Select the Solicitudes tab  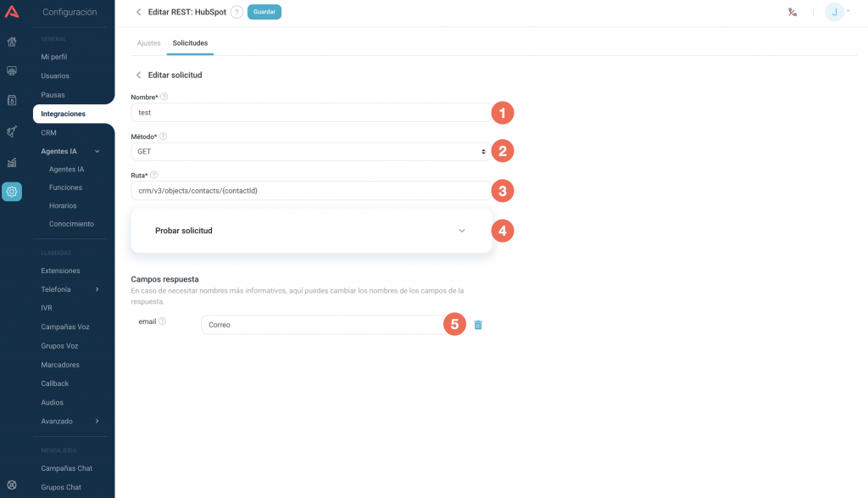point(190,42)
